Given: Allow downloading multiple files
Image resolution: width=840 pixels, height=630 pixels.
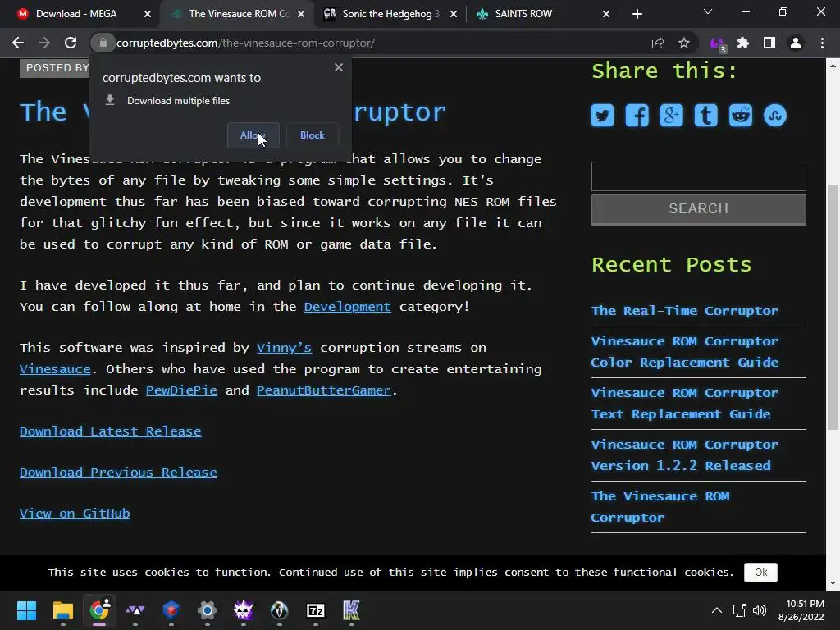Looking at the screenshot, I should pos(253,135).
